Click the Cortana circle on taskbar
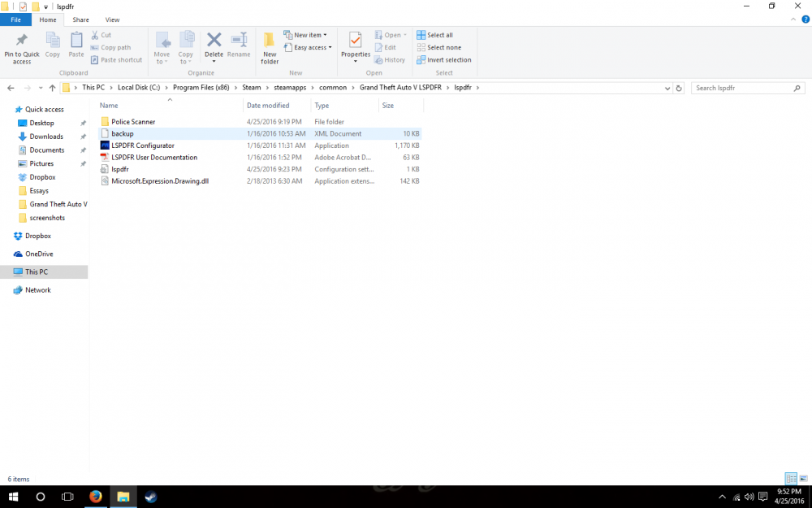 tap(41, 497)
